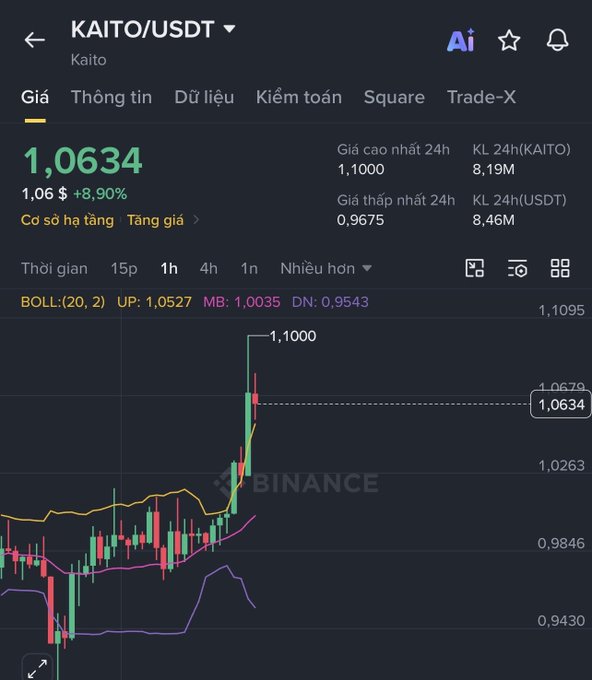Viewport: 592px width, 680px height.
Task: Select the 1n timeframe
Action: [x=249, y=268]
